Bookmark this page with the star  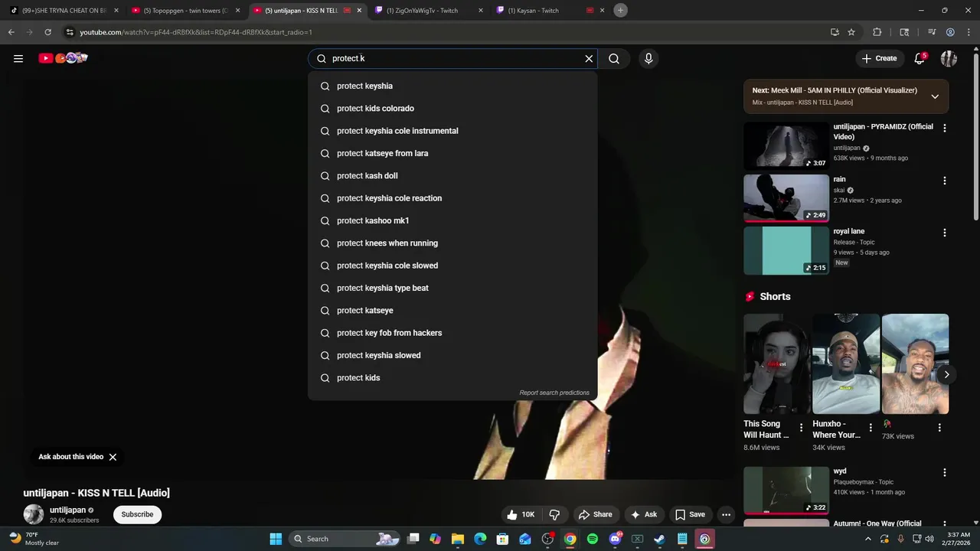pos(851,32)
